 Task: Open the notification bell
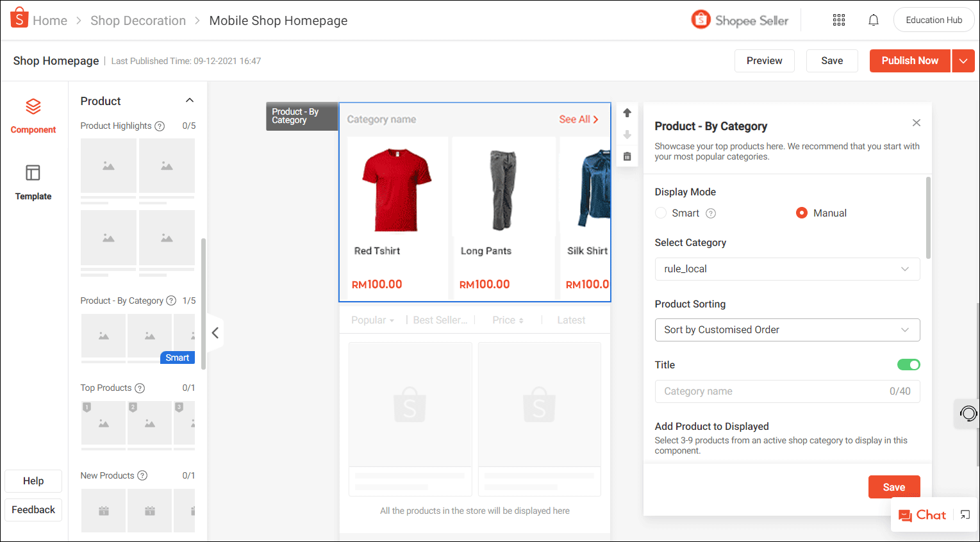[x=873, y=20]
